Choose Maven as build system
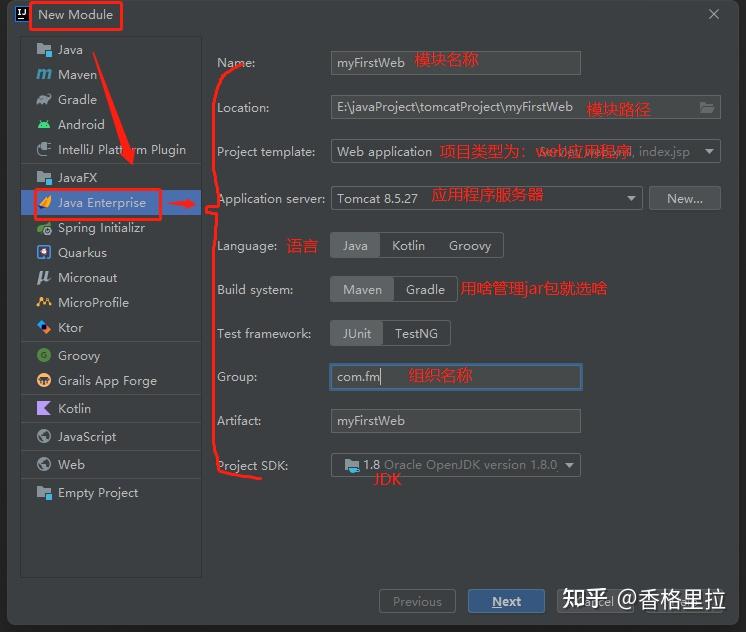The width and height of the screenshot is (746, 632). 362,289
